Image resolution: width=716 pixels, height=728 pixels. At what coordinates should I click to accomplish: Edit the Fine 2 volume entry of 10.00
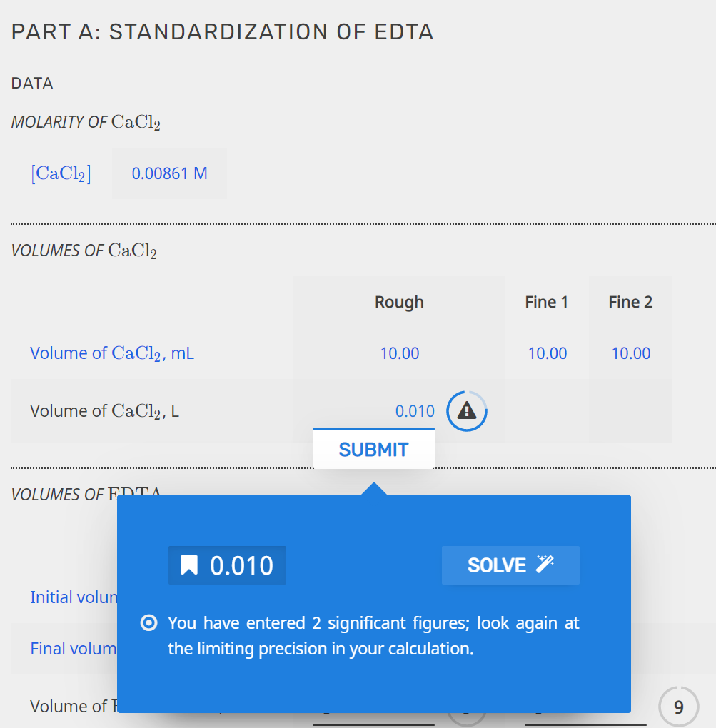pyautogui.click(x=630, y=353)
